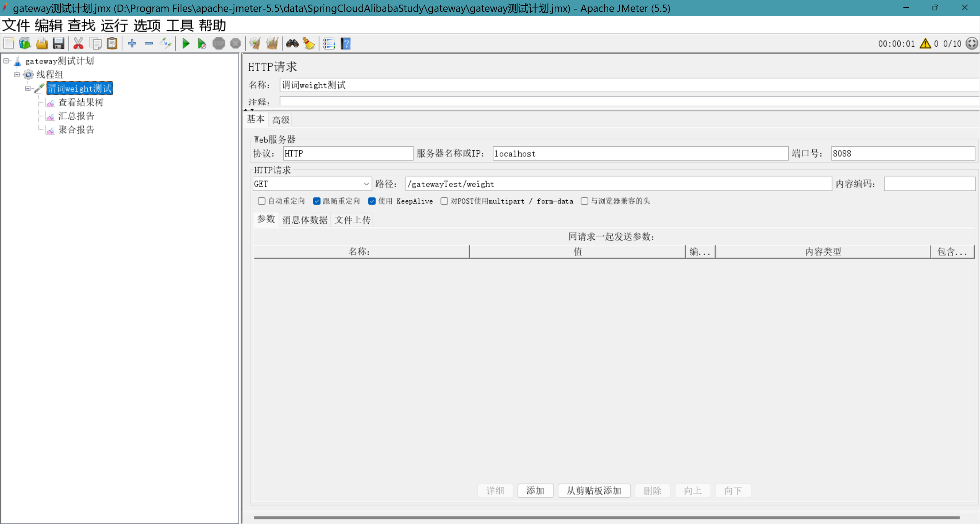Viewport: 980px width, 524px height.
Task: Click the 添加 button to add parameter
Action: click(x=535, y=491)
